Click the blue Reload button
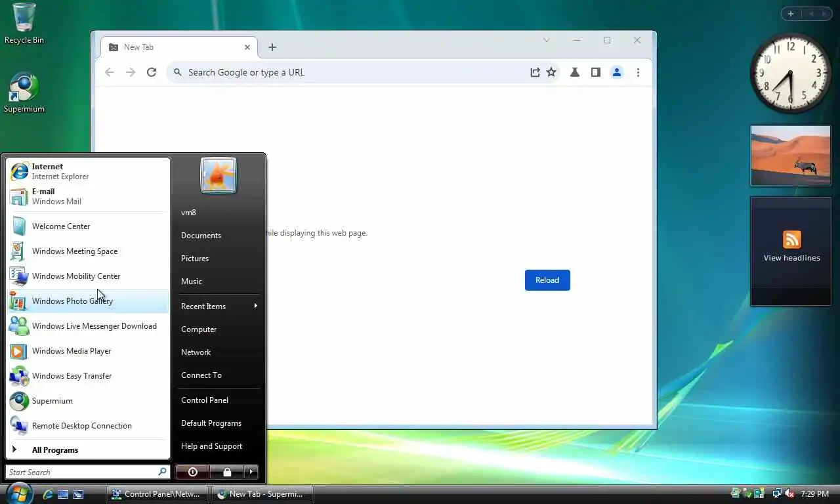The height and width of the screenshot is (504, 840). (x=547, y=280)
